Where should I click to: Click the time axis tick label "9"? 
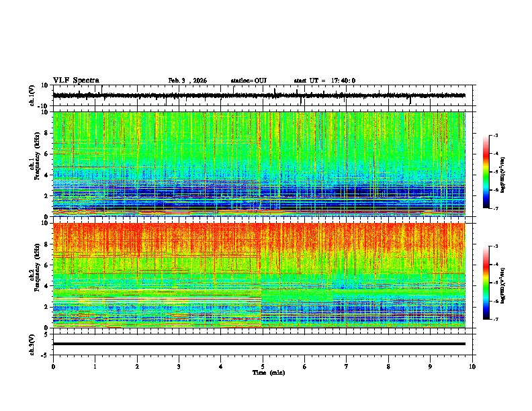[x=430, y=367]
